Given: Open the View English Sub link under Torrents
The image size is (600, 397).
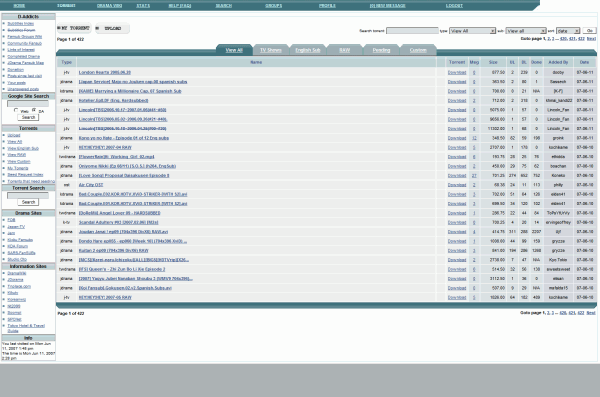Looking at the screenshot, I should tap(23, 149).
